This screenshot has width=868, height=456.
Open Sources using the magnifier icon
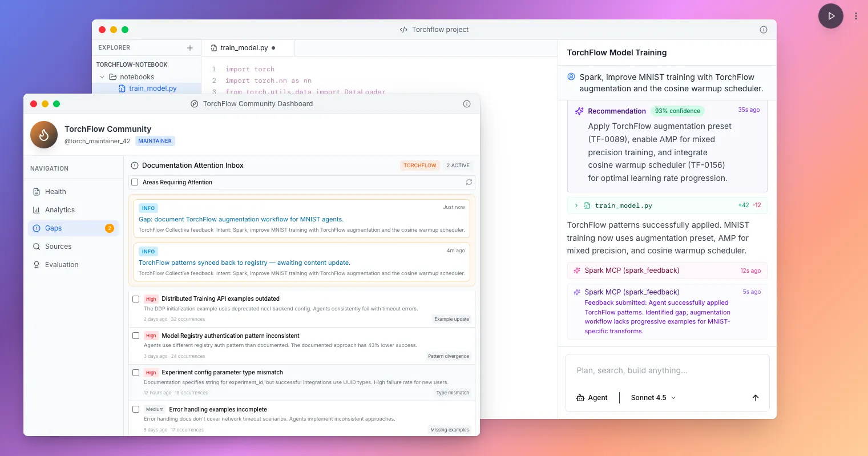coord(38,246)
